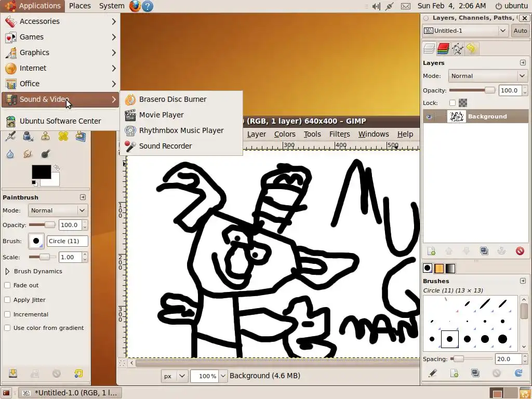
Task: Open the Patterns tab in brushes dock
Action: click(x=438, y=269)
